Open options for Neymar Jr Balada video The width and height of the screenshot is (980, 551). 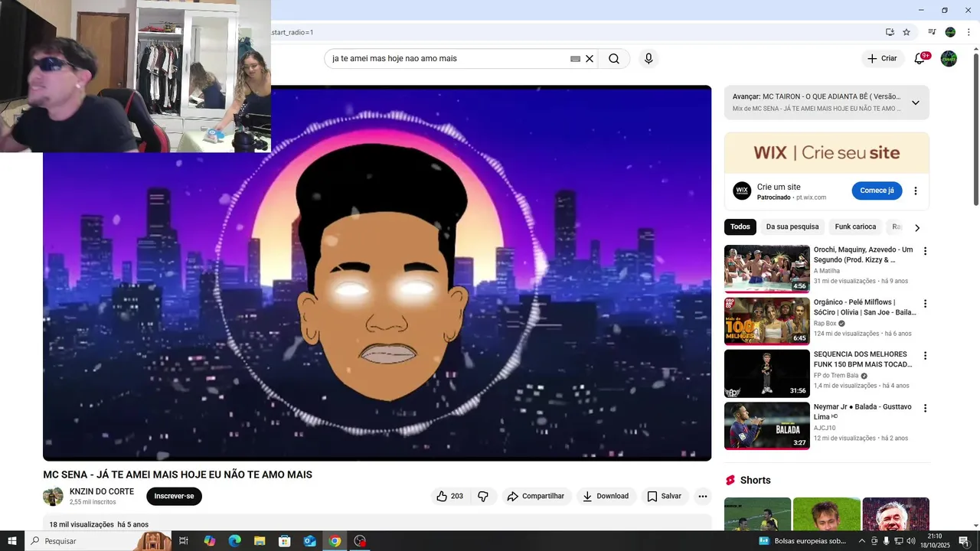click(x=925, y=409)
